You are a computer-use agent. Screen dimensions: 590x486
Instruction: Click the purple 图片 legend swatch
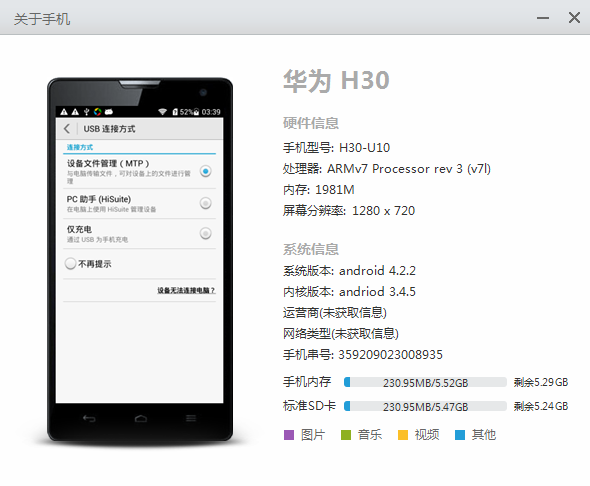click(x=289, y=435)
